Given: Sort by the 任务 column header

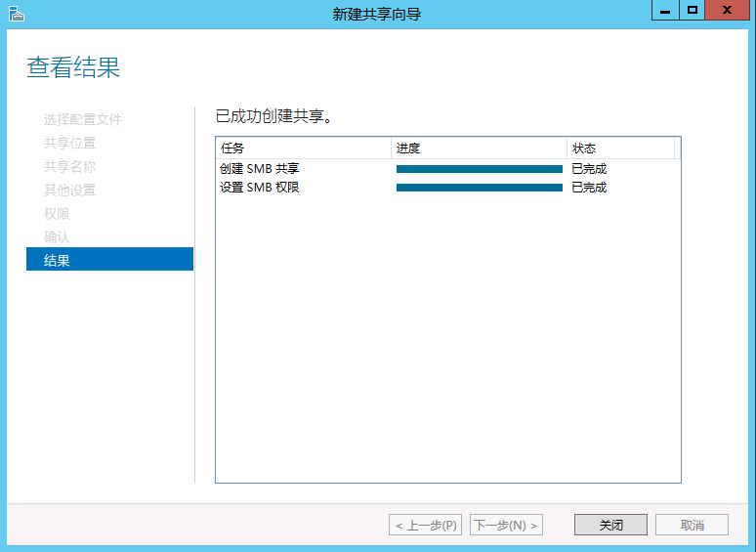Looking at the screenshot, I should click(x=303, y=149).
